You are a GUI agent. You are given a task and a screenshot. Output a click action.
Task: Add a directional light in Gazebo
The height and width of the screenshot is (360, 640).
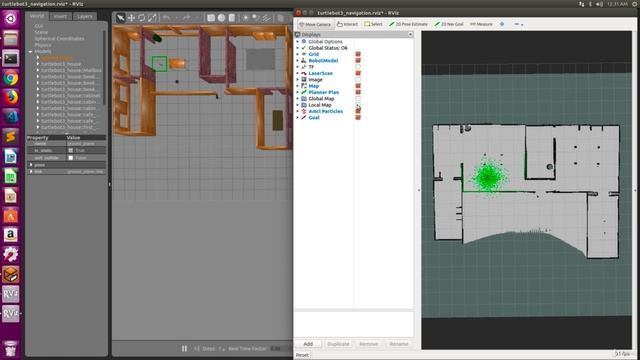click(266, 18)
